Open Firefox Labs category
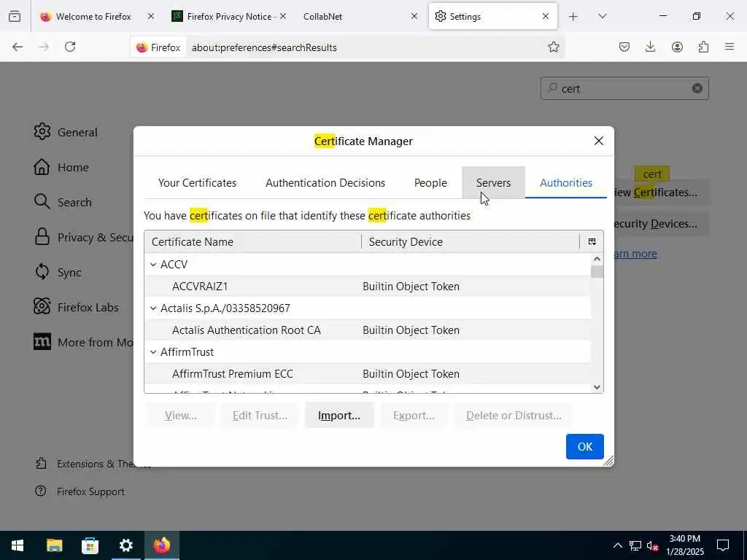Screen dimensions: 747x560 (x=76, y=307)
